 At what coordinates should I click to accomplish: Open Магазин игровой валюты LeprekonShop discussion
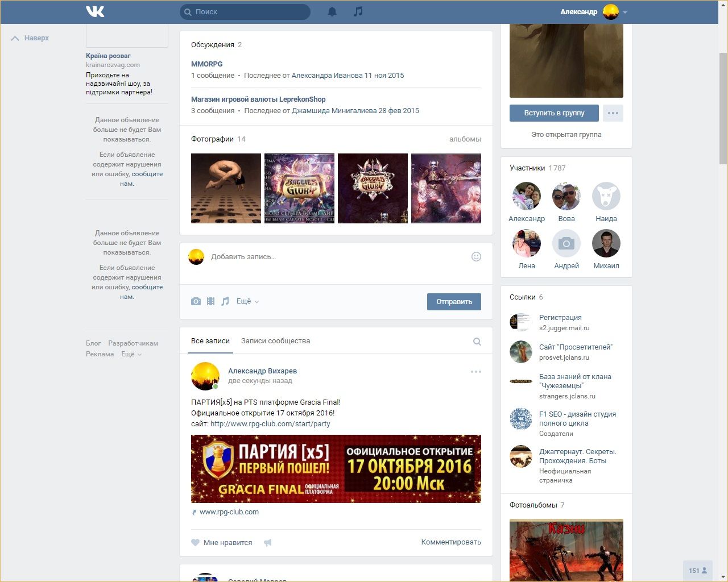(258, 99)
